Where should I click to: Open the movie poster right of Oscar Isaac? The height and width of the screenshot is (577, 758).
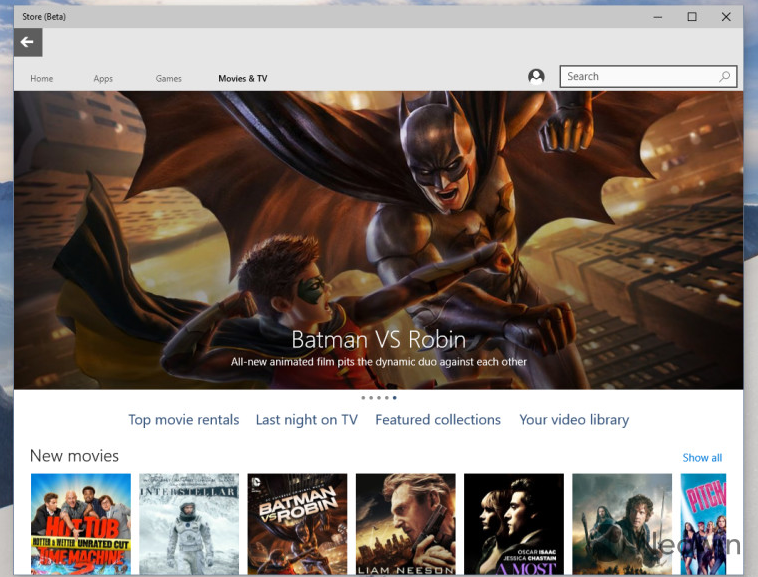click(622, 524)
